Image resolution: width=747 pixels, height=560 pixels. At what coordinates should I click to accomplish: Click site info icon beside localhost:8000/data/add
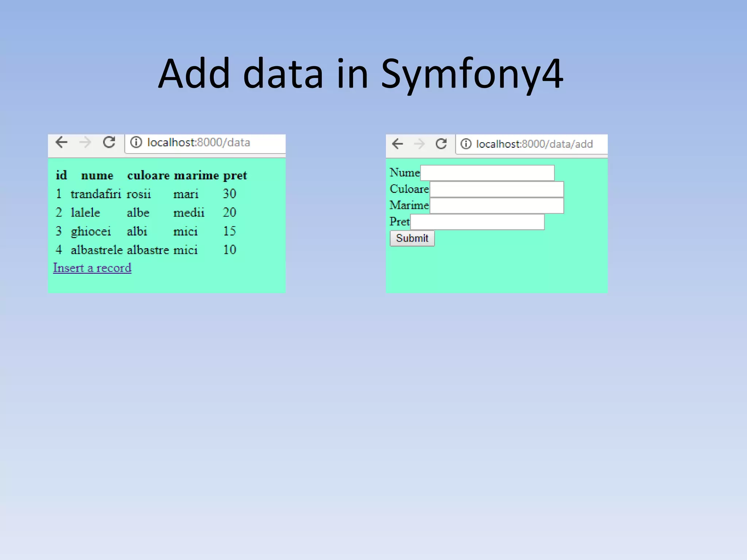tap(466, 144)
